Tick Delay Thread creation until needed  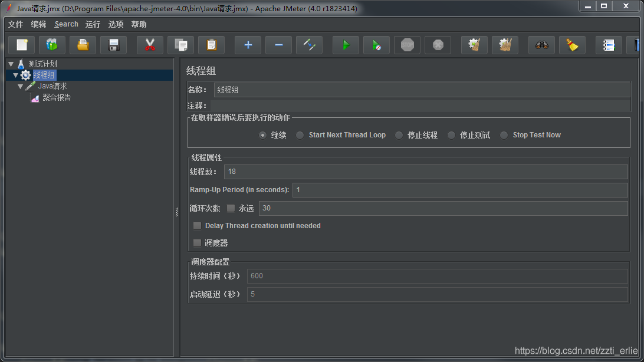(197, 226)
